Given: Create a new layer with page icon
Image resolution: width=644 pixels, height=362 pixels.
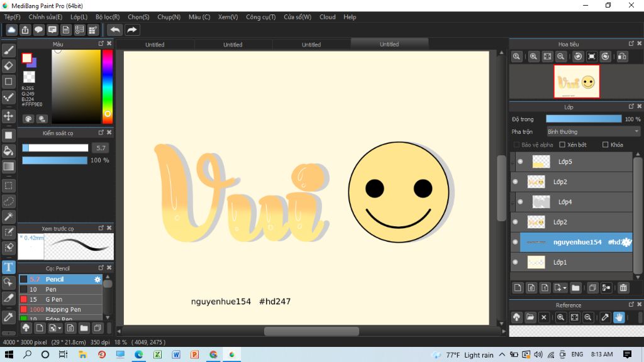Looking at the screenshot, I should coord(518,288).
